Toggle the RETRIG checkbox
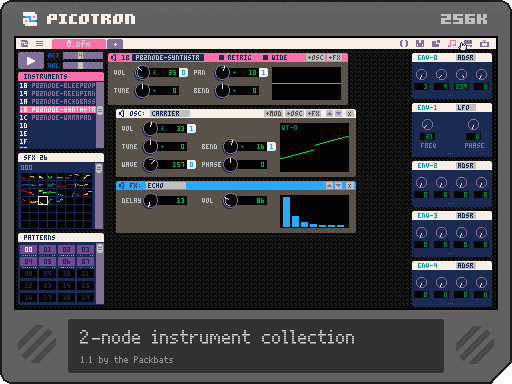512x384 pixels. (x=221, y=58)
